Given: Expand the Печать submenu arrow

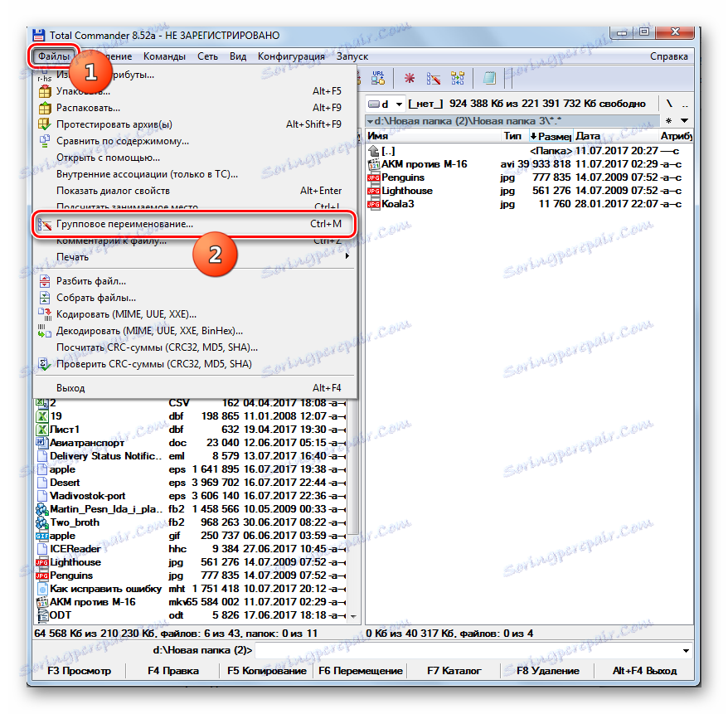Looking at the screenshot, I should click(x=347, y=256).
